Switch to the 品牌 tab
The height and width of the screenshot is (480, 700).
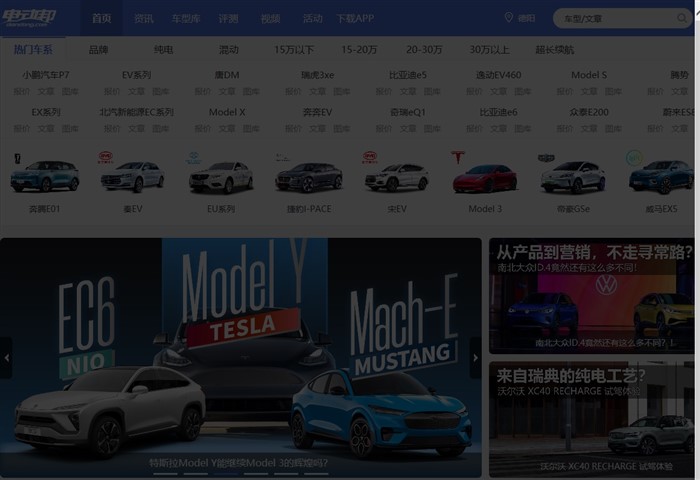point(98,50)
